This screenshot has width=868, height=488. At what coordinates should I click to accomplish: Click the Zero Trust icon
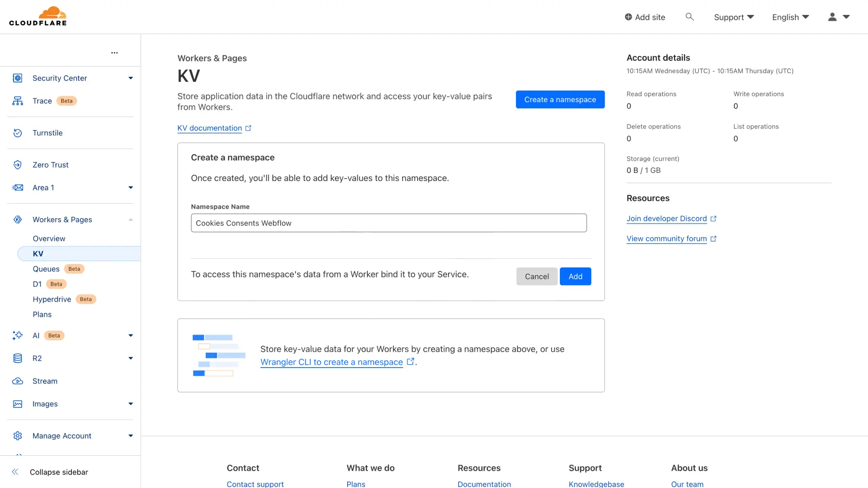[18, 165]
